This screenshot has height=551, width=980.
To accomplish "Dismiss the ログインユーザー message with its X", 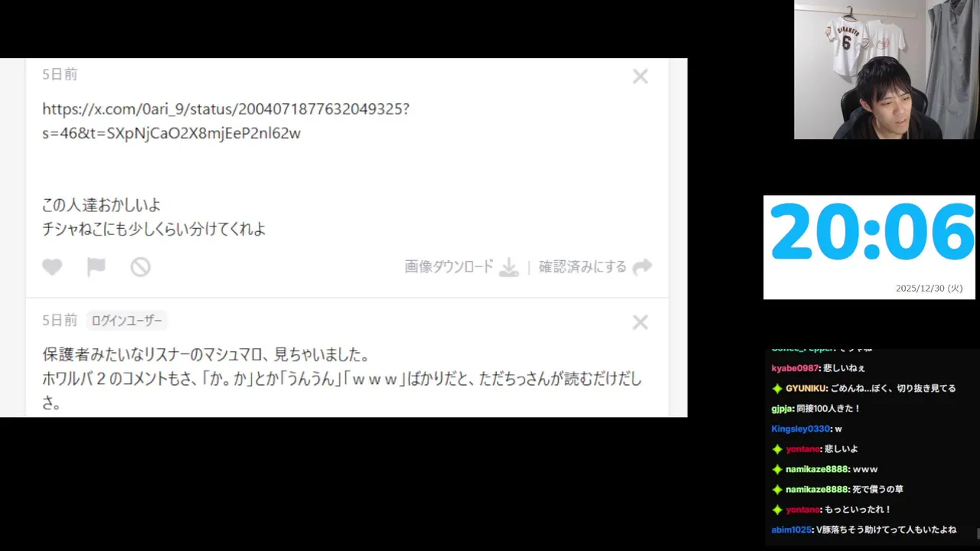I will (640, 323).
